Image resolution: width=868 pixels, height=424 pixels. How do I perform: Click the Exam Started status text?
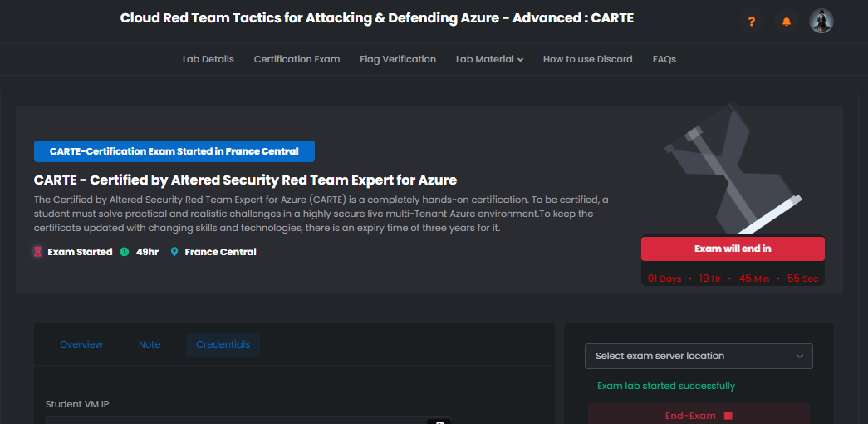pos(80,252)
